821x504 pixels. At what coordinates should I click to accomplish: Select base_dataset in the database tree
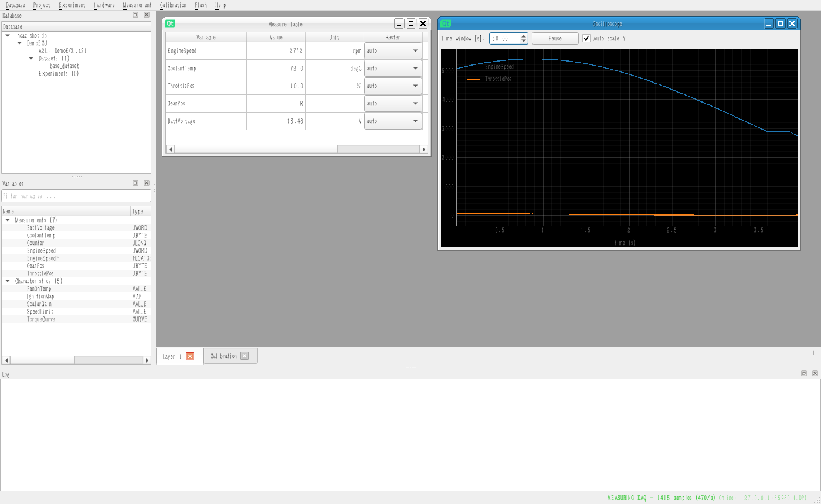point(65,66)
